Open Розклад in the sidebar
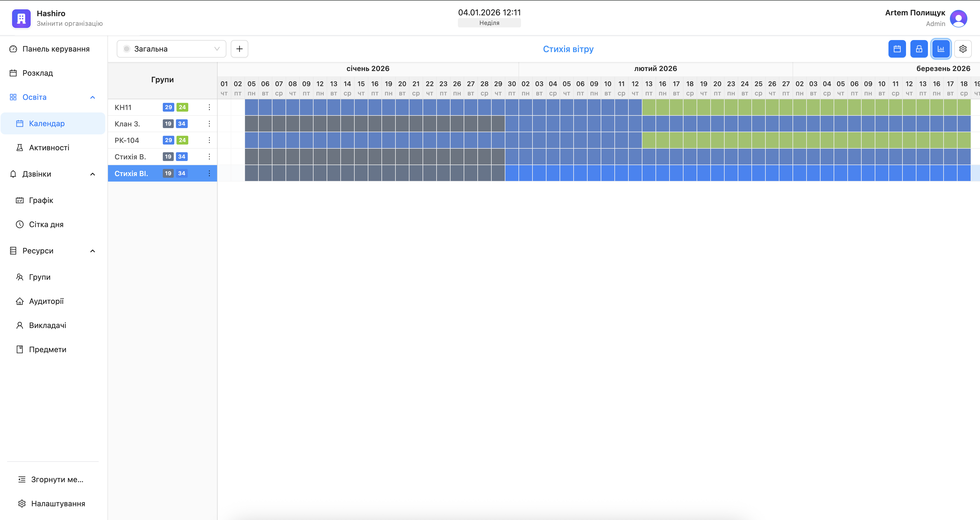980x520 pixels. pos(37,73)
